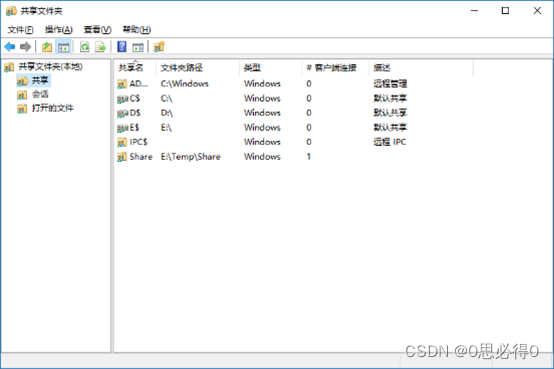The image size is (554, 369).
Task: Sort by the 类型 column header
Action: tap(271, 68)
